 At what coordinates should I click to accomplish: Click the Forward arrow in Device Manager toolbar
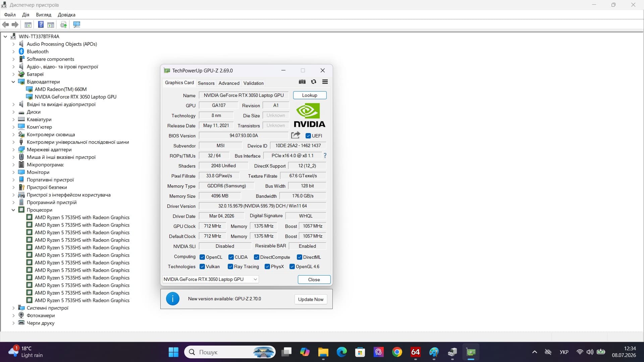15,24
